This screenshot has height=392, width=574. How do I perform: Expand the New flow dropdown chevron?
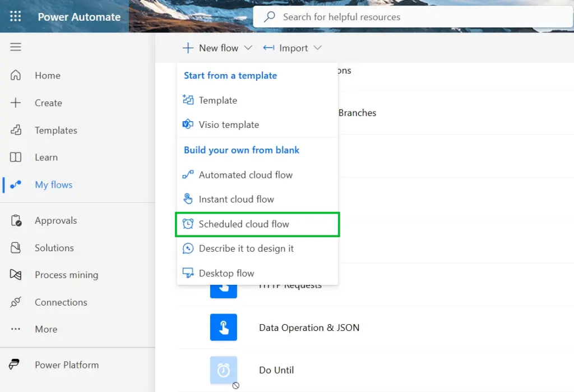[248, 48]
